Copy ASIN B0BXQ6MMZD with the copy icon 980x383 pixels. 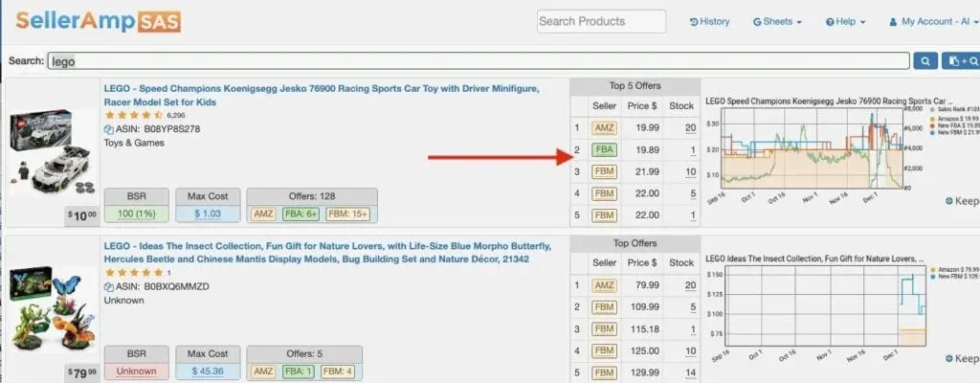point(109,287)
